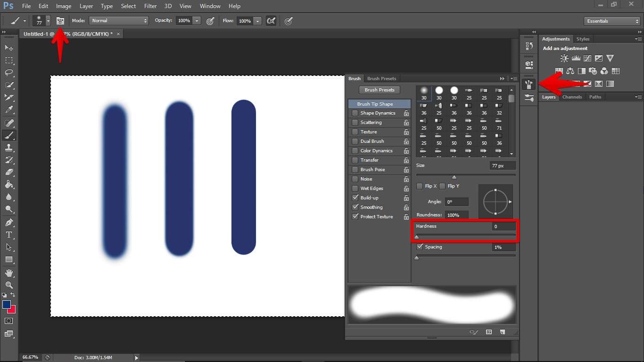
Task: Choose the Hand tool
Action: coord(9,273)
